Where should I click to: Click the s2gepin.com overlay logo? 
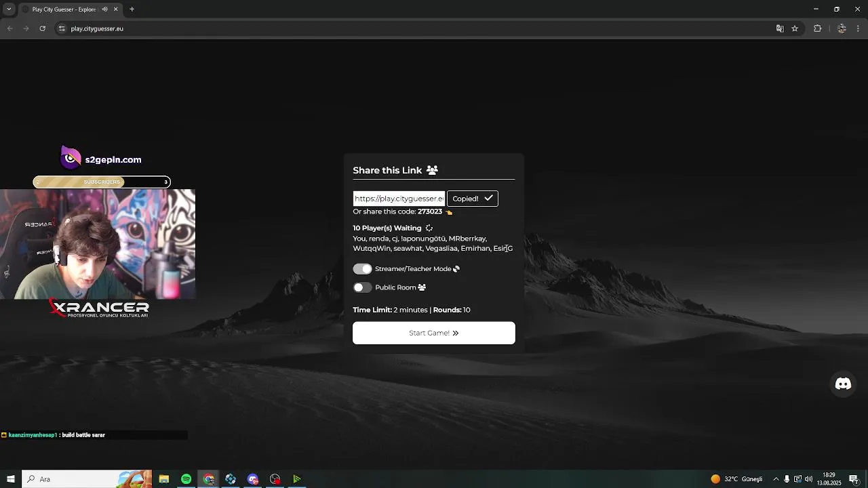tap(101, 159)
